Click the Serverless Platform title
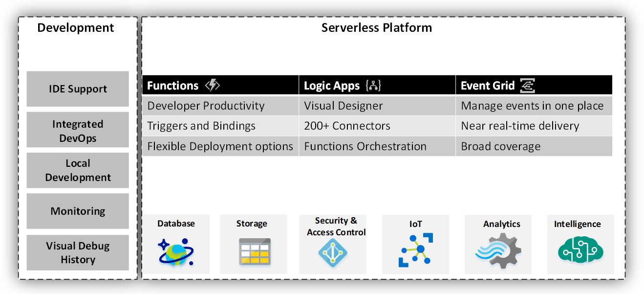The width and height of the screenshot is (644, 294). pos(376,28)
